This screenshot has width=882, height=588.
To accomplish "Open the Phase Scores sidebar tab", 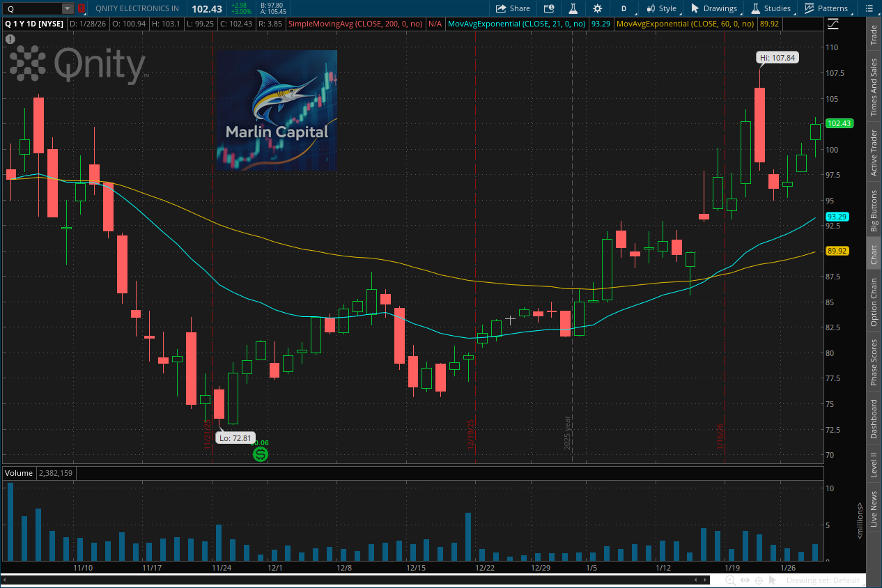I will pyautogui.click(x=874, y=362).
